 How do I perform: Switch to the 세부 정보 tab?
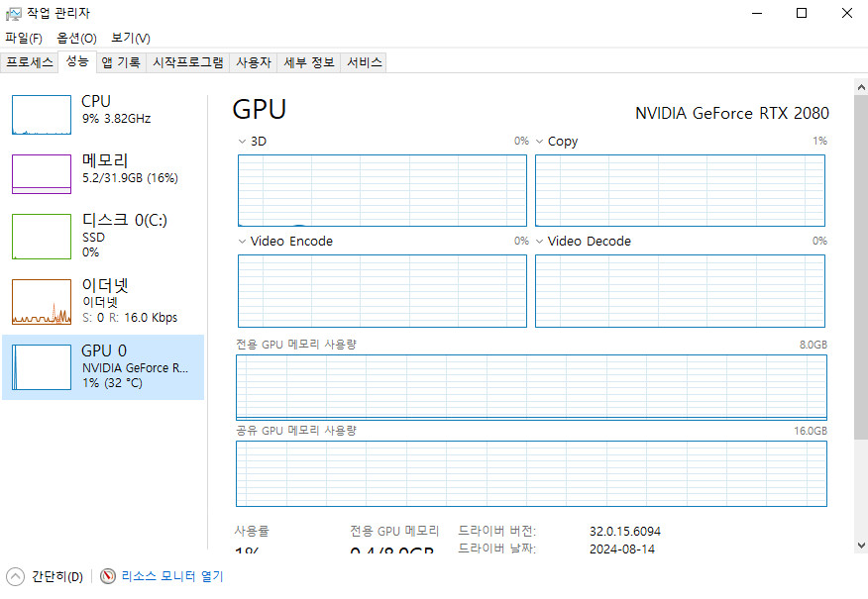(309, 62)
